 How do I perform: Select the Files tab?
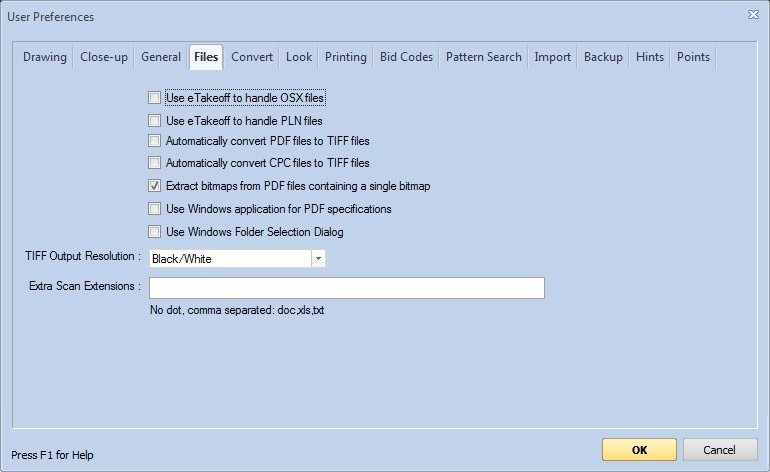(x=206, y=57)
